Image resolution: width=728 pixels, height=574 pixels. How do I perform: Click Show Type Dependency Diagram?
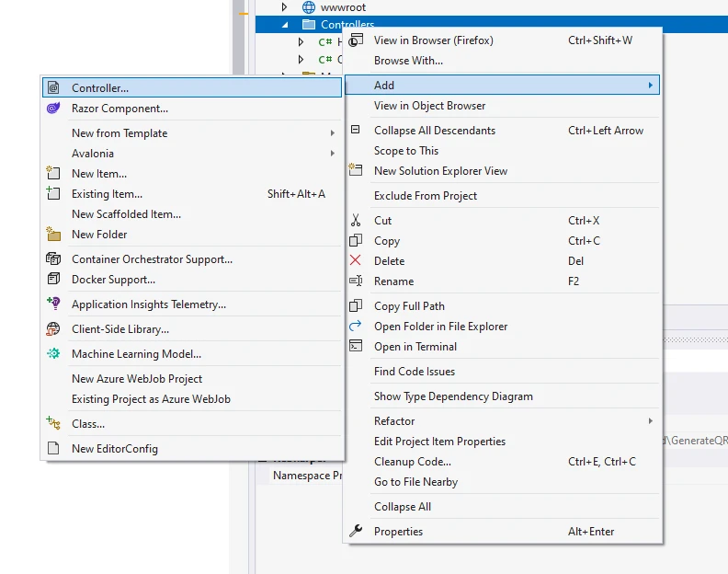click(x=453, y=396)
